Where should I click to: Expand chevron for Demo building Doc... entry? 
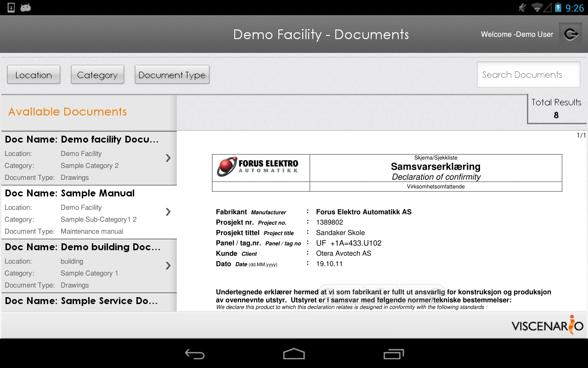point(168,266)
